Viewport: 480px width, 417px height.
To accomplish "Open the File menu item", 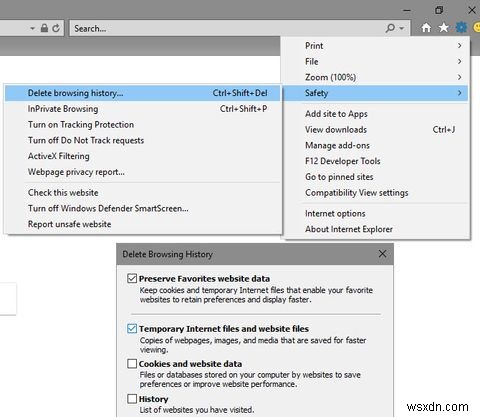I will pyautogui.click(x=376, y=61).
